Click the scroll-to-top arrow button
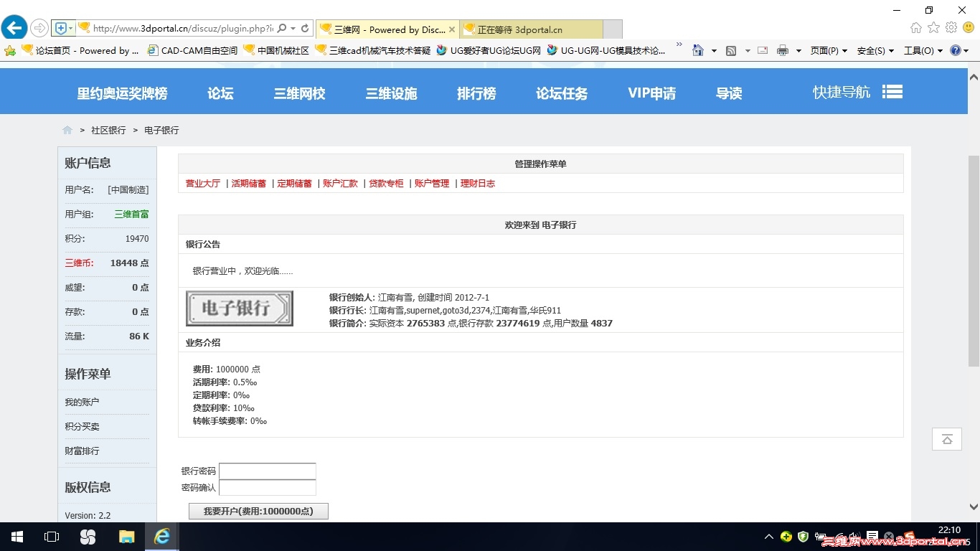 947,439
